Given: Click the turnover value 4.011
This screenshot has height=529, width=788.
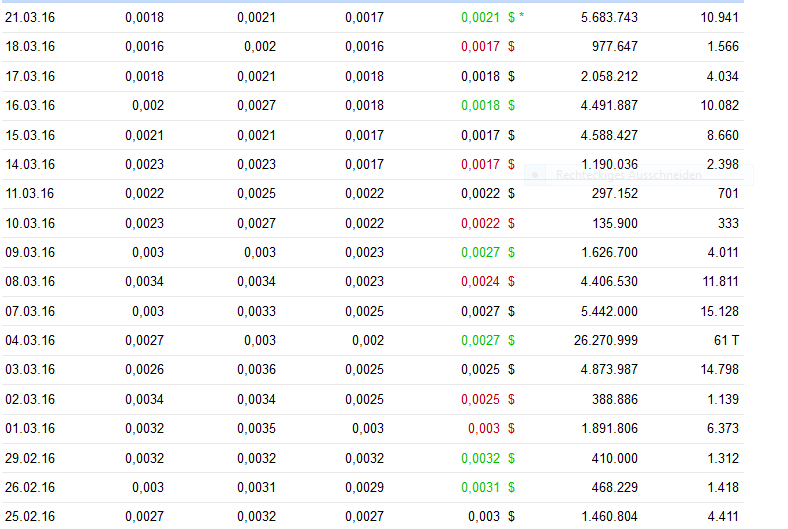Looking at the screenshot, I should (723, 252).
